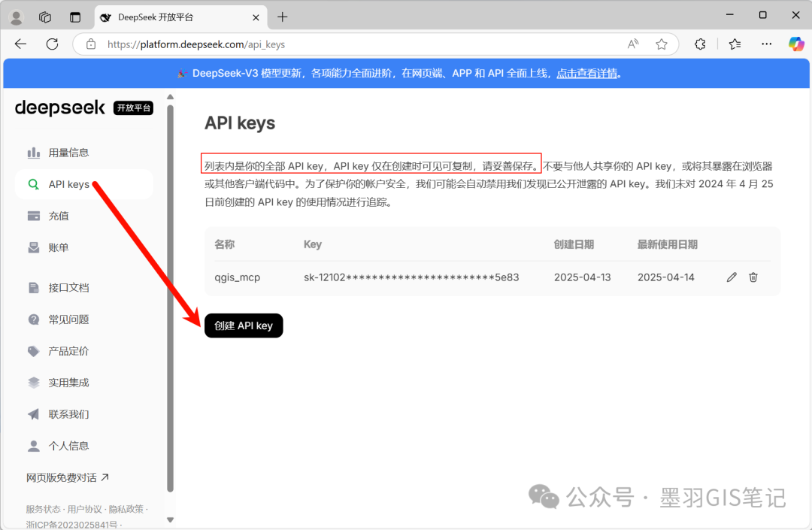This screenshot has height=530, width=812.
Task: Click the 常见问题 FAQ icon
Action: 34,319
